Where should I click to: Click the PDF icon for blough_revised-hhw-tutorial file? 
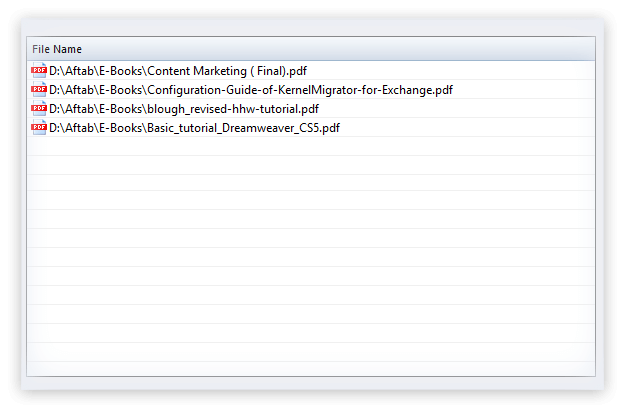click(x=39, y=109)
